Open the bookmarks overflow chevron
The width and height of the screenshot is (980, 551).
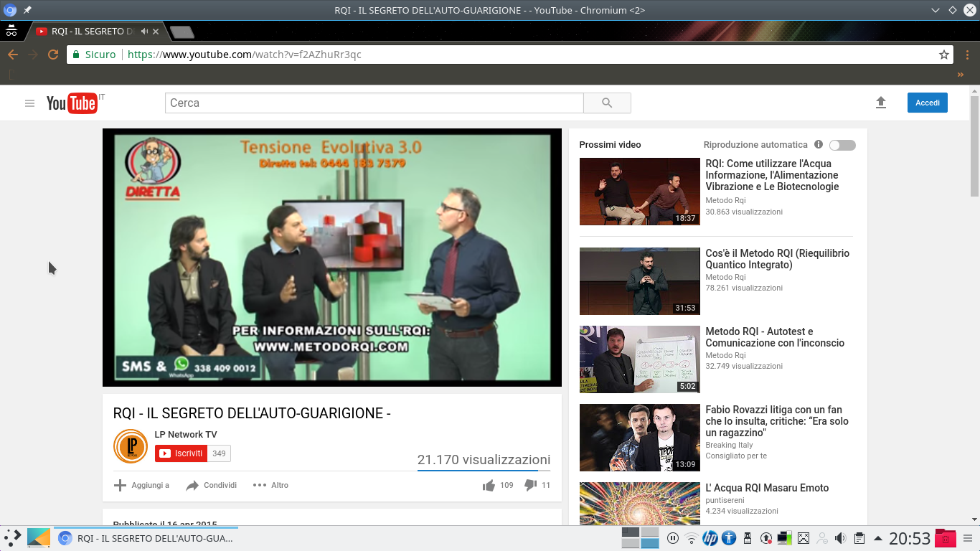pos(961,74)
